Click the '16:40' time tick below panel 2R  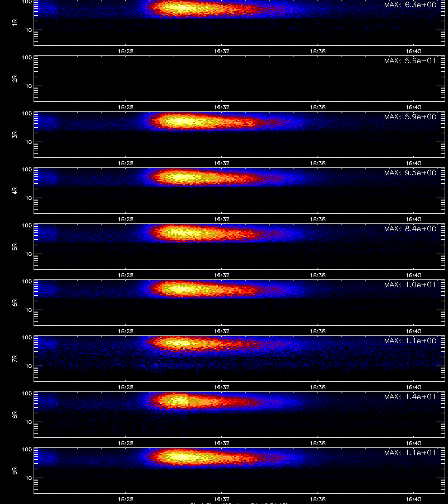point(413,108)
